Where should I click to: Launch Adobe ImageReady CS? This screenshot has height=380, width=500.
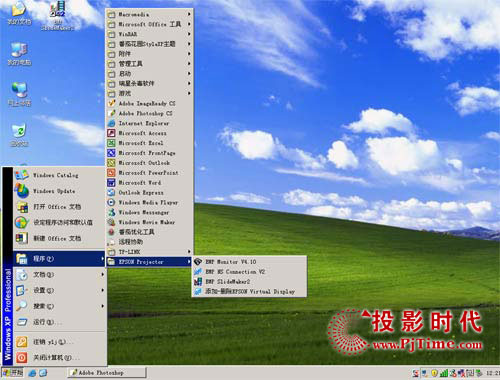[x=149, y=103]
